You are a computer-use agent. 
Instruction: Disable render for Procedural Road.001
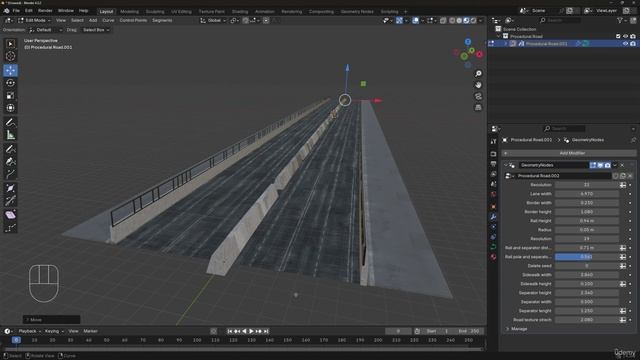(633, 44)
